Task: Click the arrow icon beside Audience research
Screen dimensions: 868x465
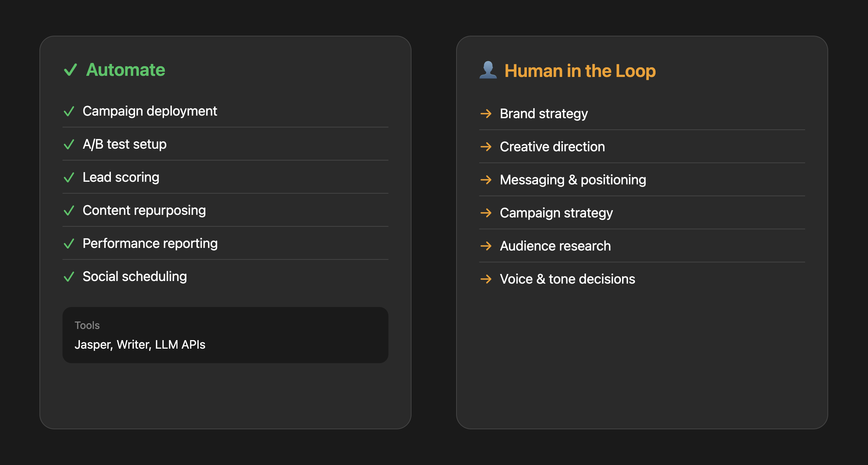Action: click(x=486, y=246)
